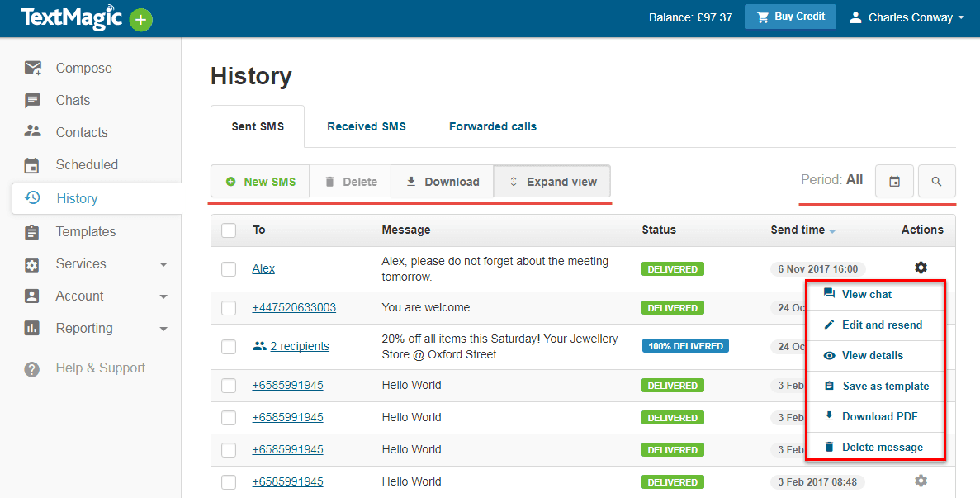
Task: Click the search magnifier icon
Action: point(936,181)
